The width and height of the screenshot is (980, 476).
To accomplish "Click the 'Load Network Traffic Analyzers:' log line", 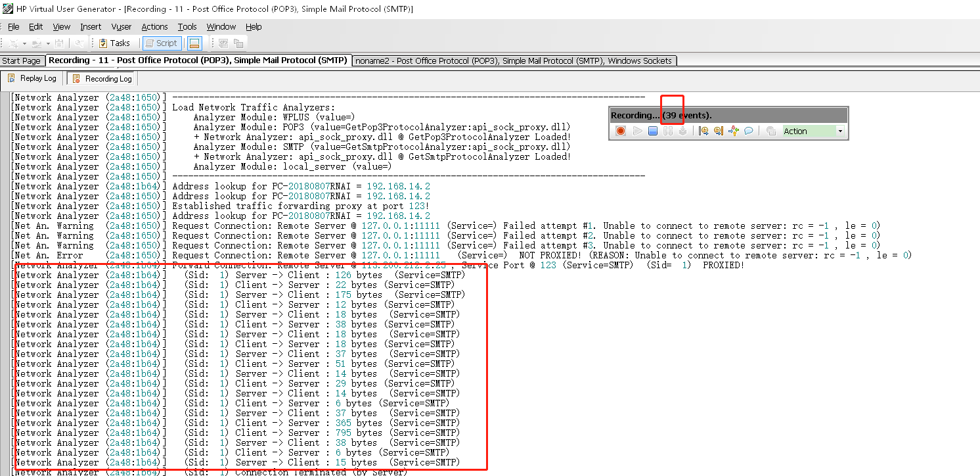I will 254,107.
